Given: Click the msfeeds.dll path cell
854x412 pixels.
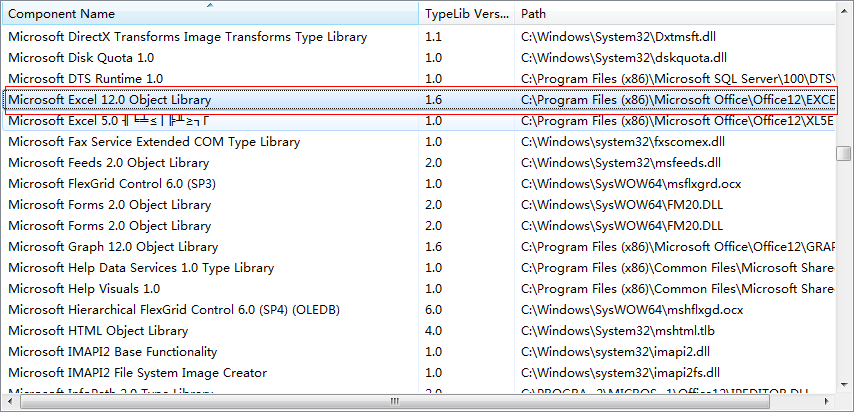Looking at the screenshot, I should [621, 163].
